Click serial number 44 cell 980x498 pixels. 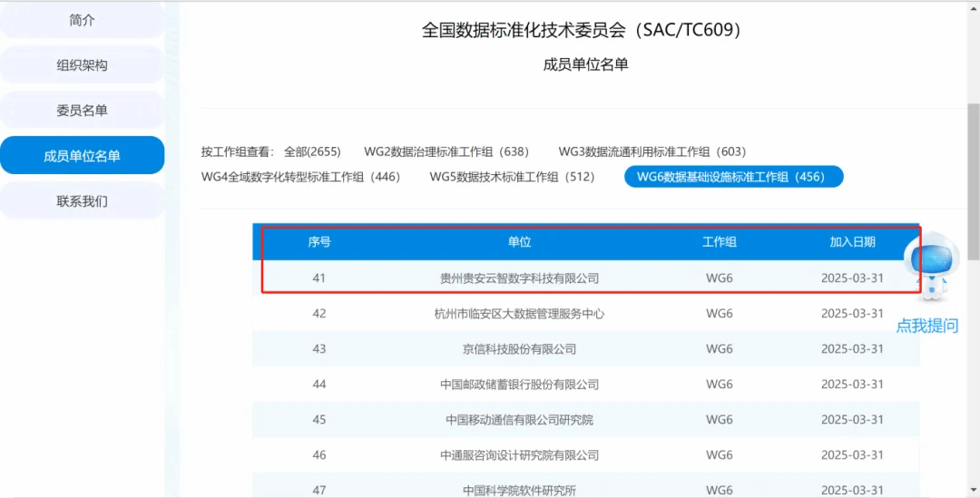pyautogui.click(x=319, y=385)
